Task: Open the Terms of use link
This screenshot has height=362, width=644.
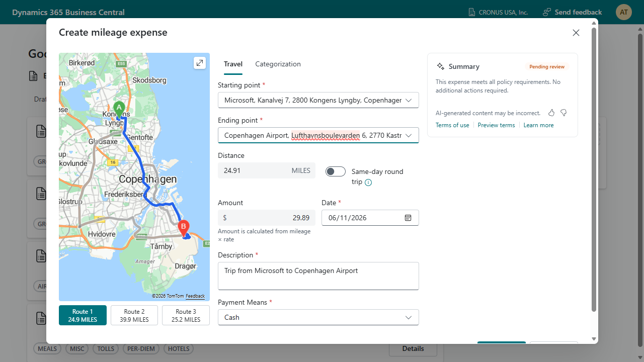Action: tap(452, 125)
